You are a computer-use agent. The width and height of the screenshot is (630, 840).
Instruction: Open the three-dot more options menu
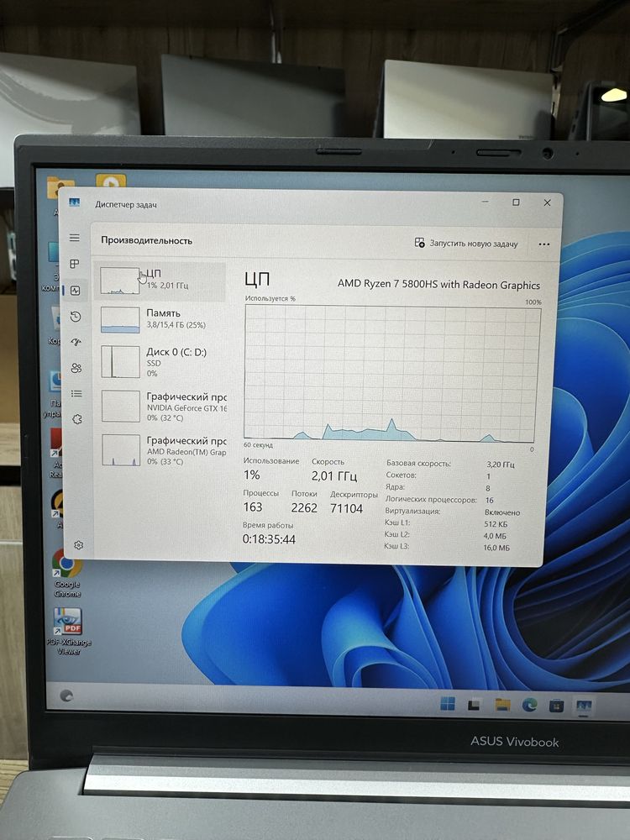[544, 244]
